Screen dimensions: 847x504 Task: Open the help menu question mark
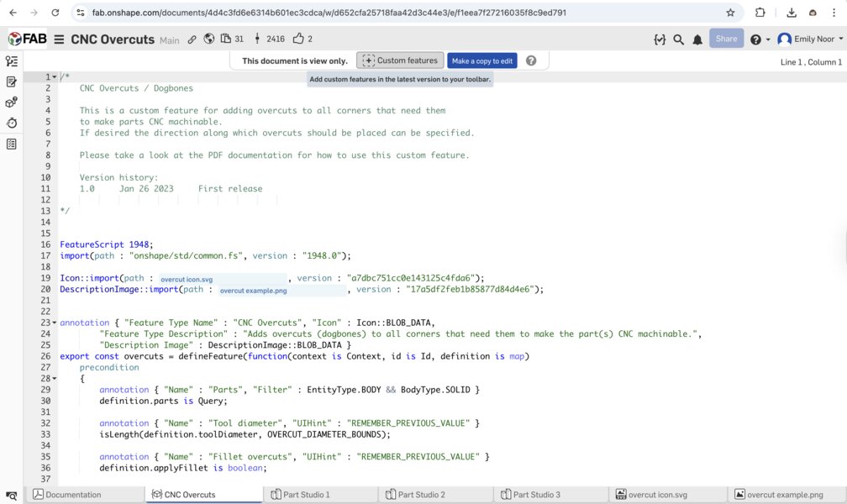tap(759, 39)
